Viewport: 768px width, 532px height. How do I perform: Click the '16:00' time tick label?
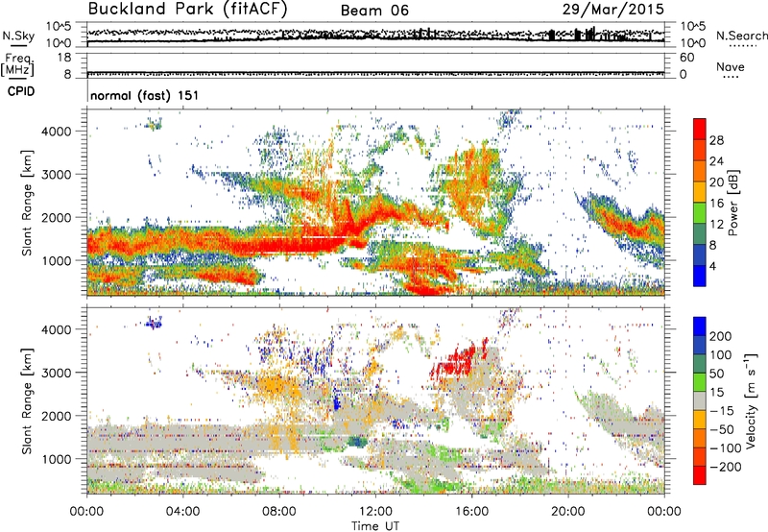[x=471, y=512]
